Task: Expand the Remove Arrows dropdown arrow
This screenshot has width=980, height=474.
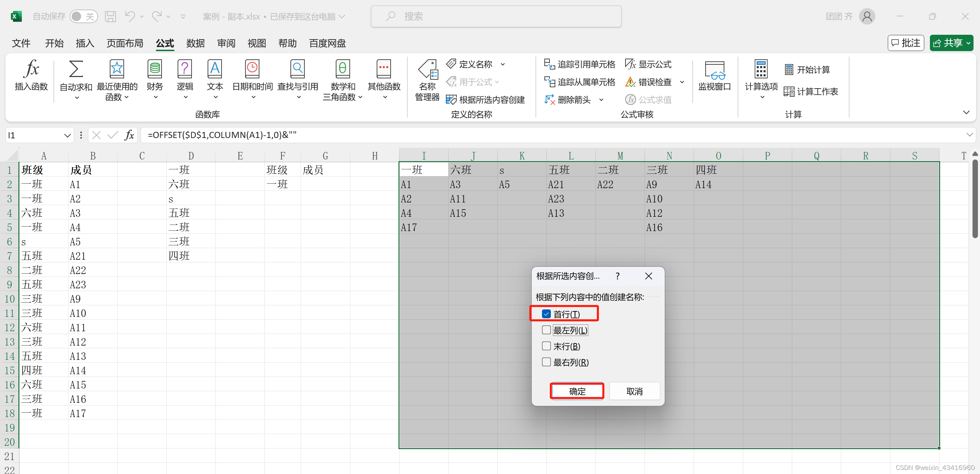Action: point(601,100)
